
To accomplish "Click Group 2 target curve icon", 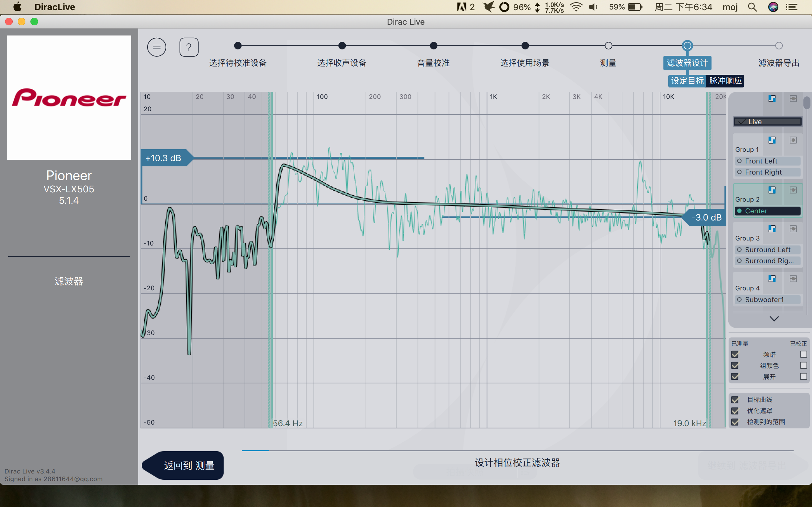I will (x=772, y=190).
